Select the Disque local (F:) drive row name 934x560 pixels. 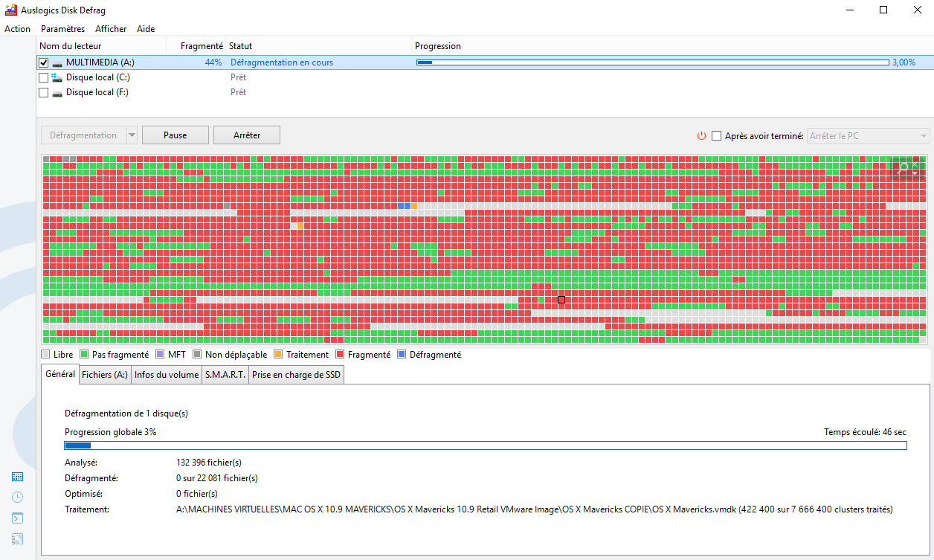(97, 93)
